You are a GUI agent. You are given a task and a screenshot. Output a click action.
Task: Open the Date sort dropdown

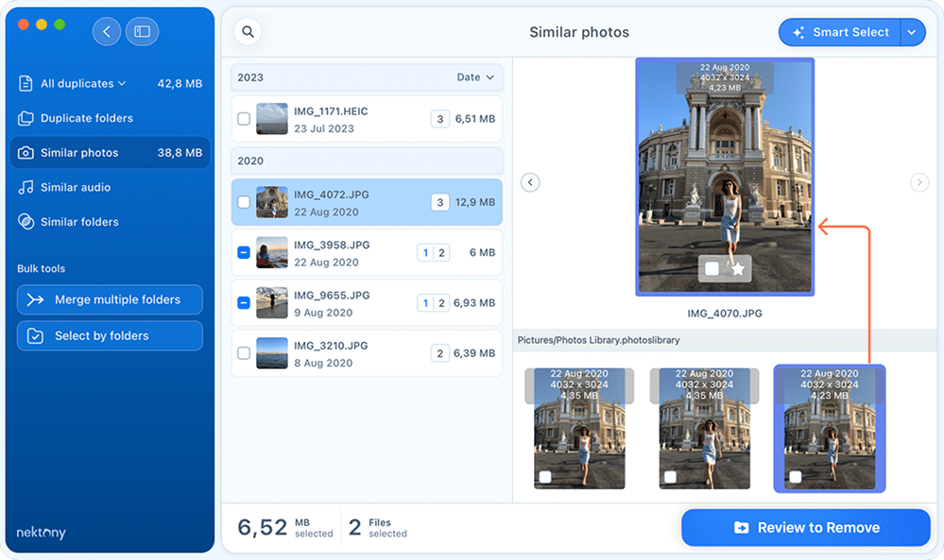[475, 77]
